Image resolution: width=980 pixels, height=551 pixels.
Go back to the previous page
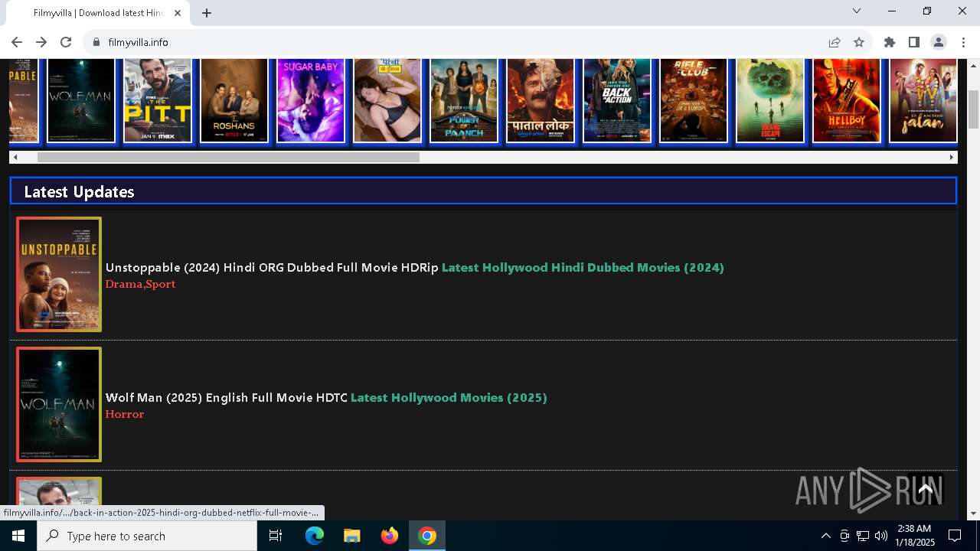(17, 42)
